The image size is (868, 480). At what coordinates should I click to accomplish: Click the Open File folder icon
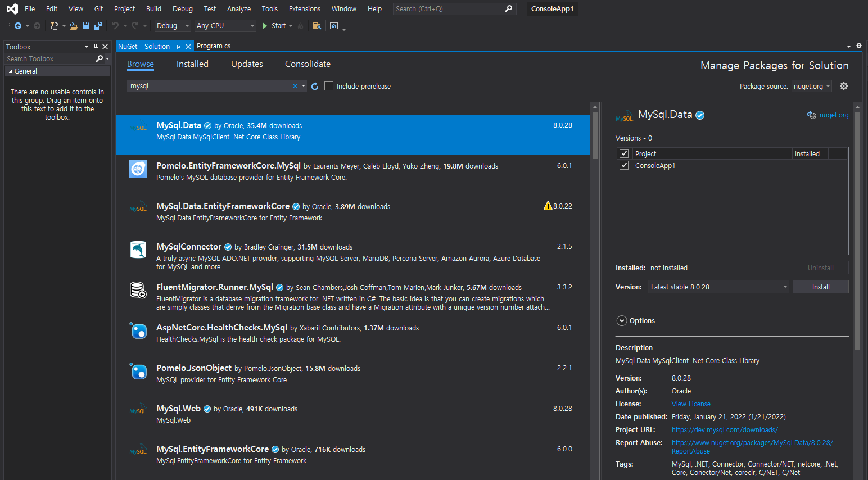click(73, 26)
